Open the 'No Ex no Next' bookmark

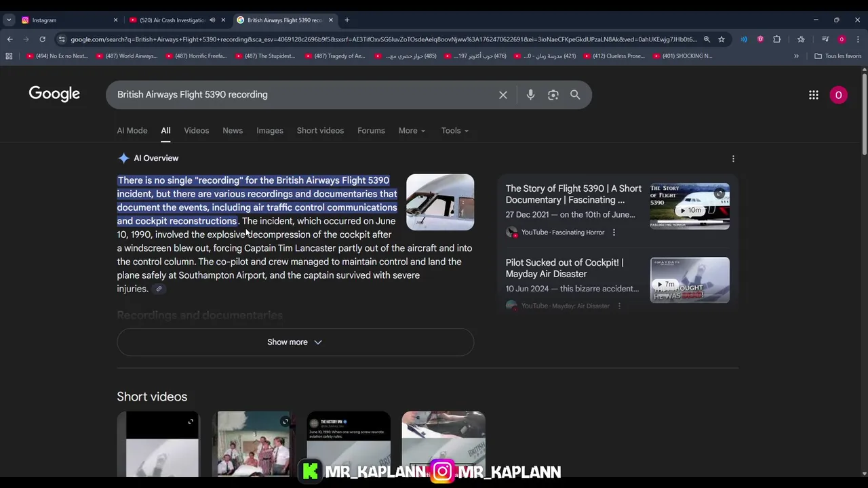click(57, 56)
